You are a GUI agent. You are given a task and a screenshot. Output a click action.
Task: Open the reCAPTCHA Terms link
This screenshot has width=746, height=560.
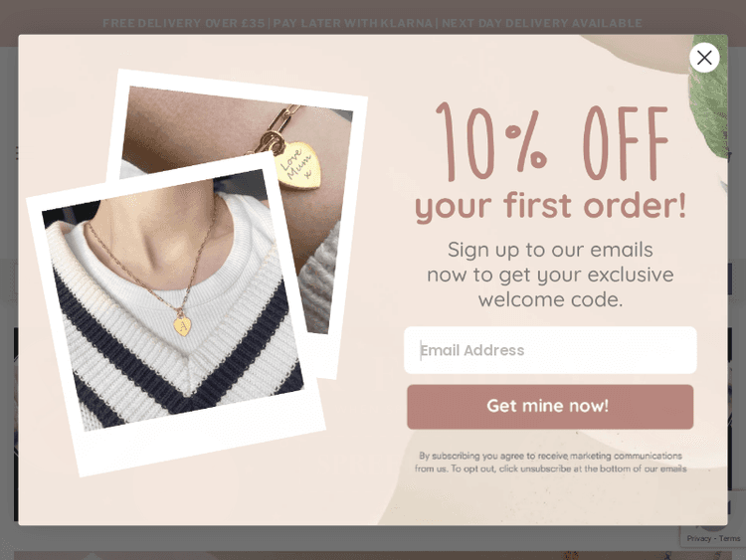pos(729,538)
